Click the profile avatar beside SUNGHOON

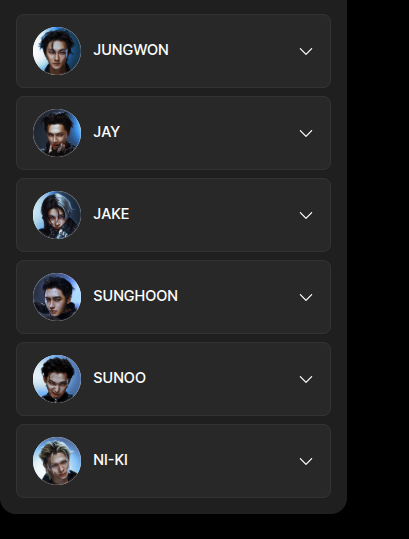pyautogui.click(x=57, y=297)
